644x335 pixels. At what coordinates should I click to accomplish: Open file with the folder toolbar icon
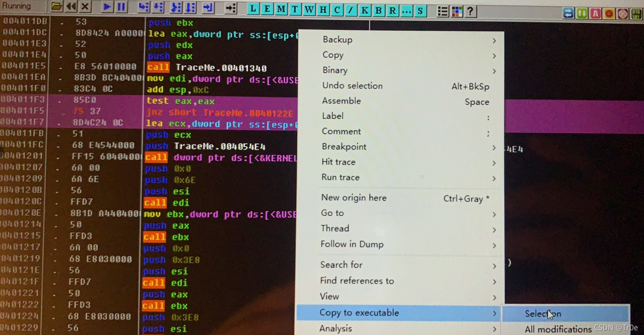click(56, 7)
